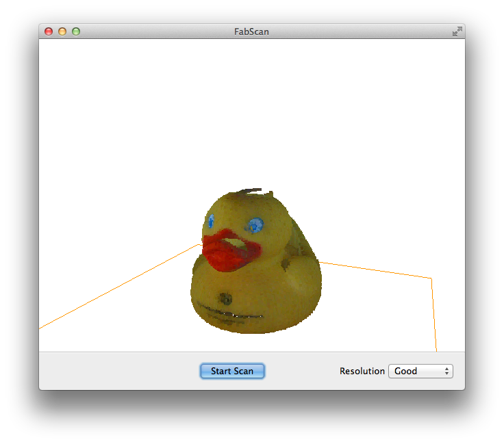Click the scanned duck 3D model

[x=256, y=261]
